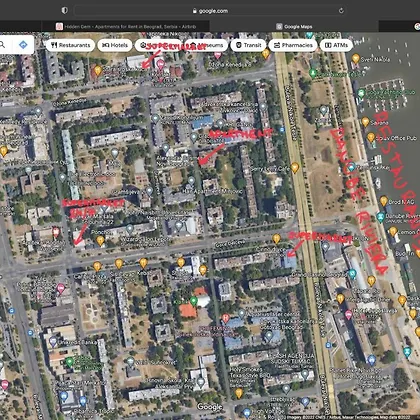Click the google.com address bar
Viewport: 420px width, 420px height.
[210, 11]
